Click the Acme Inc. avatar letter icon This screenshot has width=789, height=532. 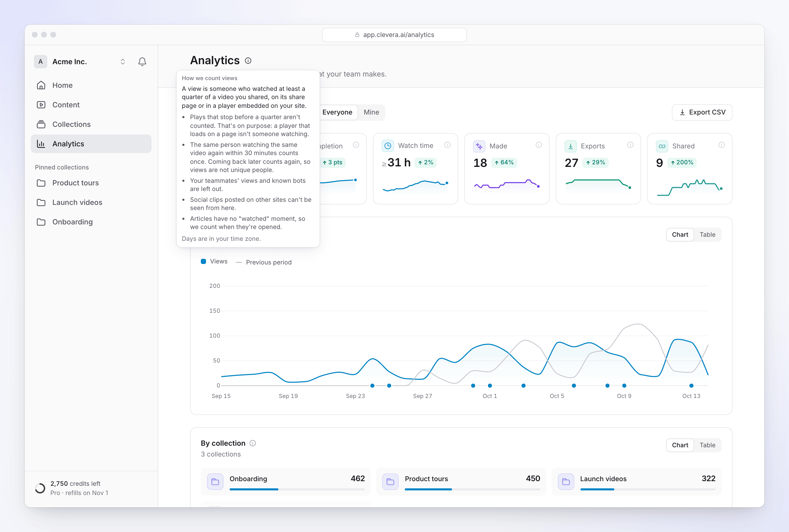coord(40,62)
